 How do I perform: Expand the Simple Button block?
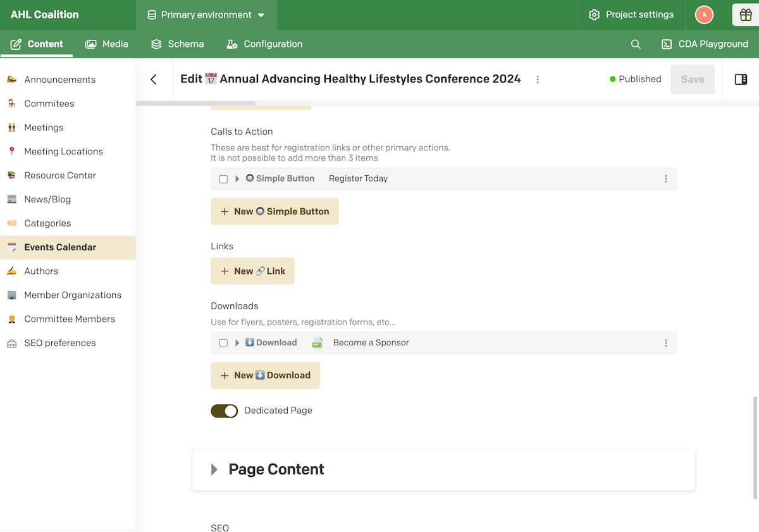237,179
